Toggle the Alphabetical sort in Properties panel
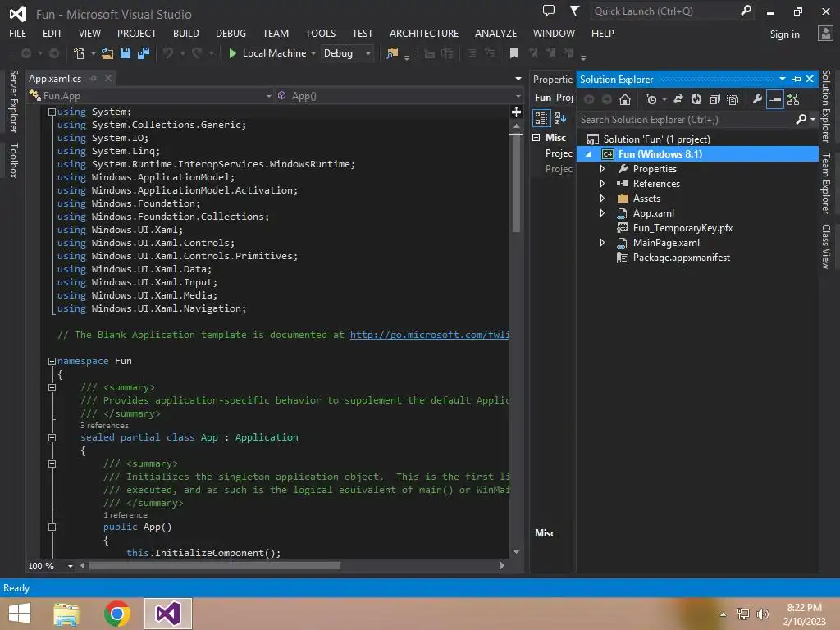Viewport: 840px width, 630px height. coord(560,118)
